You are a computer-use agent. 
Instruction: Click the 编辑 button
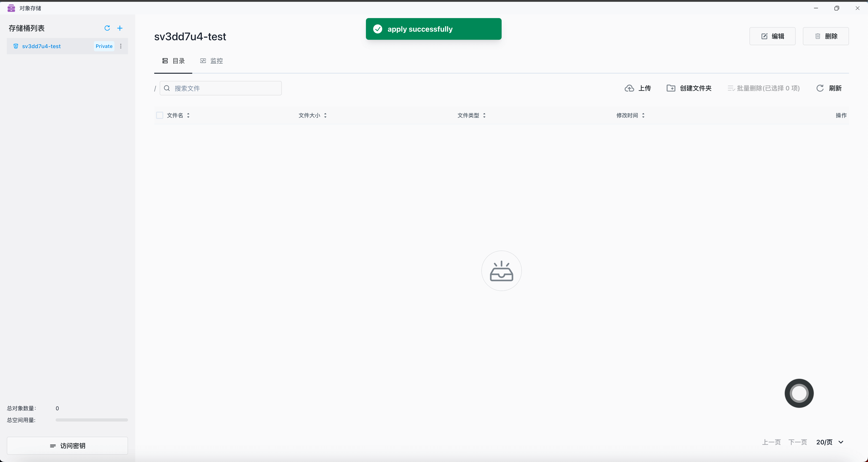point(772,36)
